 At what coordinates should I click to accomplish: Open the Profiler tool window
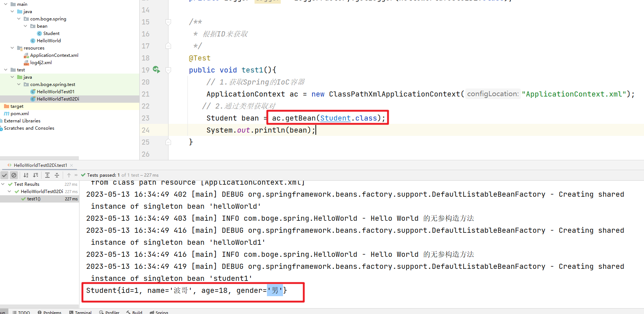tap(109, 312)
